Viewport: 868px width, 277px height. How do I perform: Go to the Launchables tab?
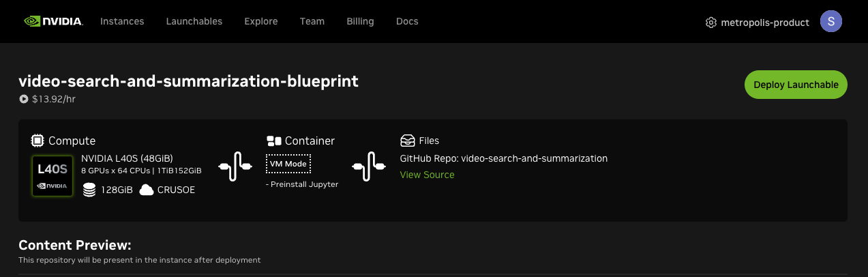[194, 21]
